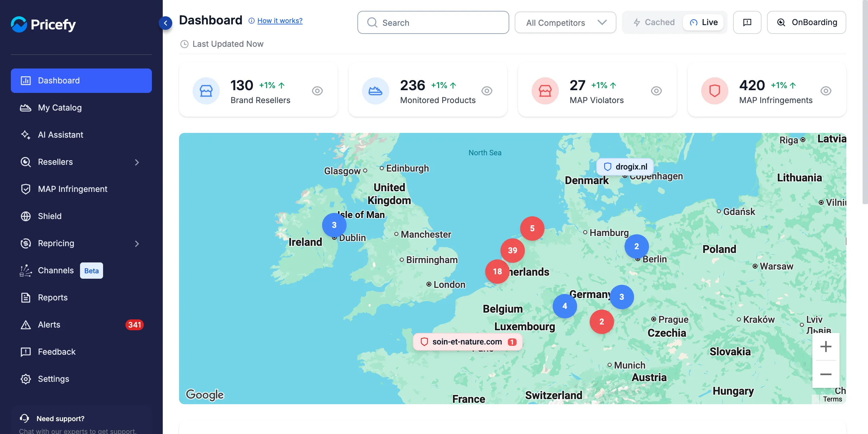Open the Reports page
This screenshot has width=868, height=434.
pyautogui.click(x=81, y=298)
